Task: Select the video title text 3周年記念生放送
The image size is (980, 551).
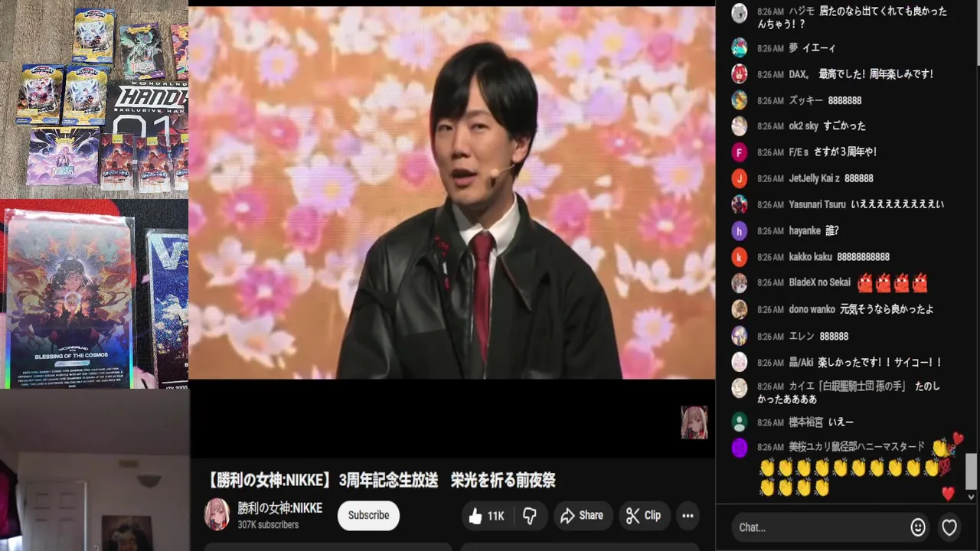Action: click(388, 480)
